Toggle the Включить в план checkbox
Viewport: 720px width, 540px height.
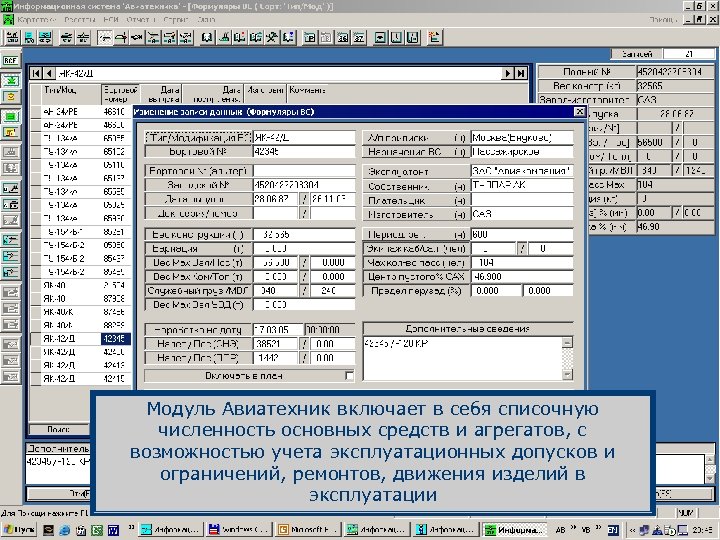pos(349,376)
